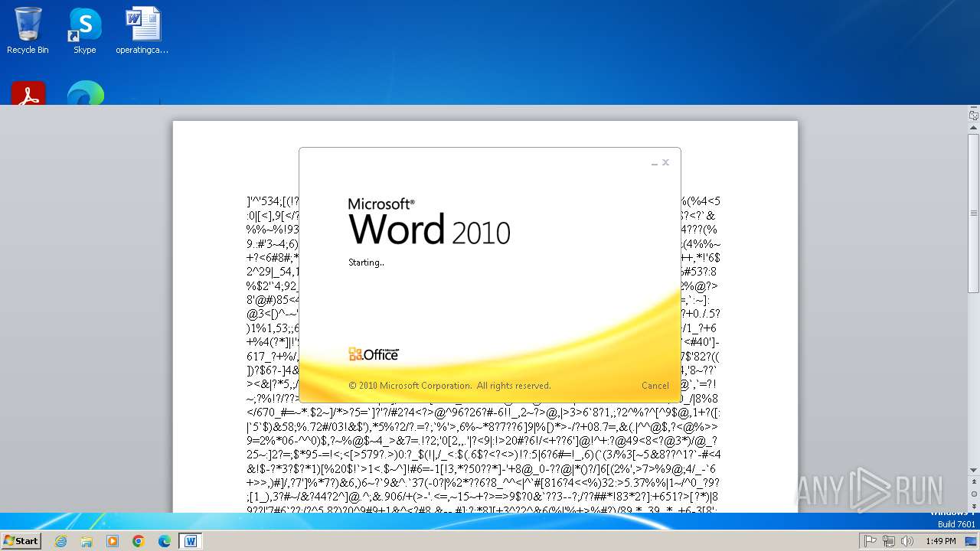Switch to the Word taskbar button
Viewport: 980px width, 551px height.
[x=191, y=541]
